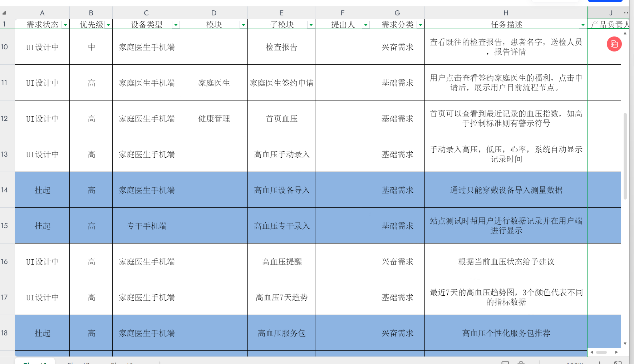Image resolution: width=634 pixels, height=364 pixels.
Task: Select the 根据当前血压状态给予建议 cell
Action: [x=506, y=261]
